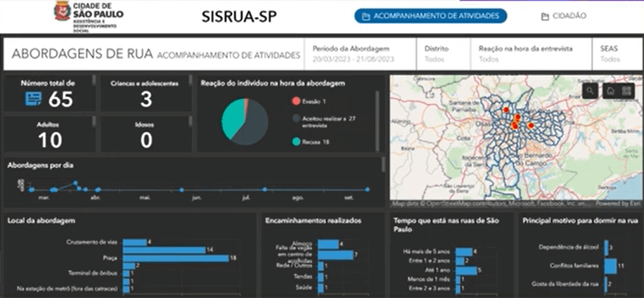Viewport: 644px width, 298px height.
Task: Select the Praça bar in Local da abordagem
Action: 176,258
